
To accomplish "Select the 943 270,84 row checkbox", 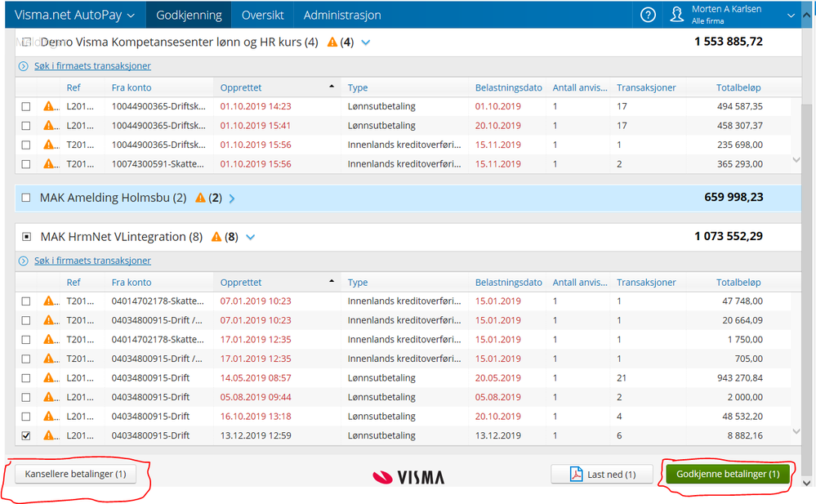I will (26, 378).
